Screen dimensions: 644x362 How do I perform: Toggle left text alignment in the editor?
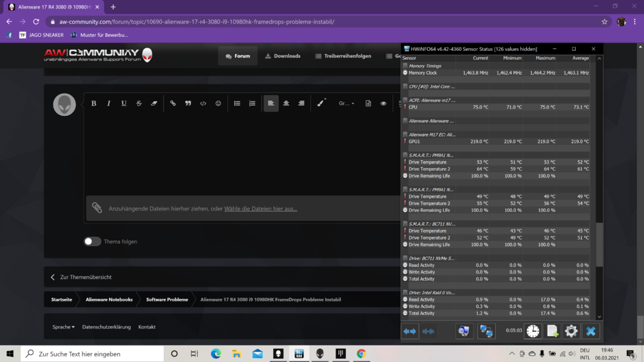point(271,103)
